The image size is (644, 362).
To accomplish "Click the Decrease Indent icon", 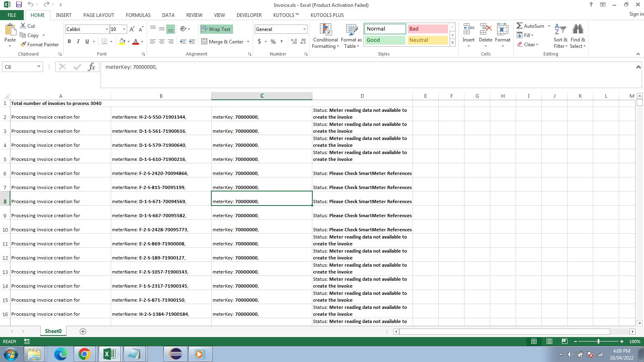I will [x=183, y=41].
